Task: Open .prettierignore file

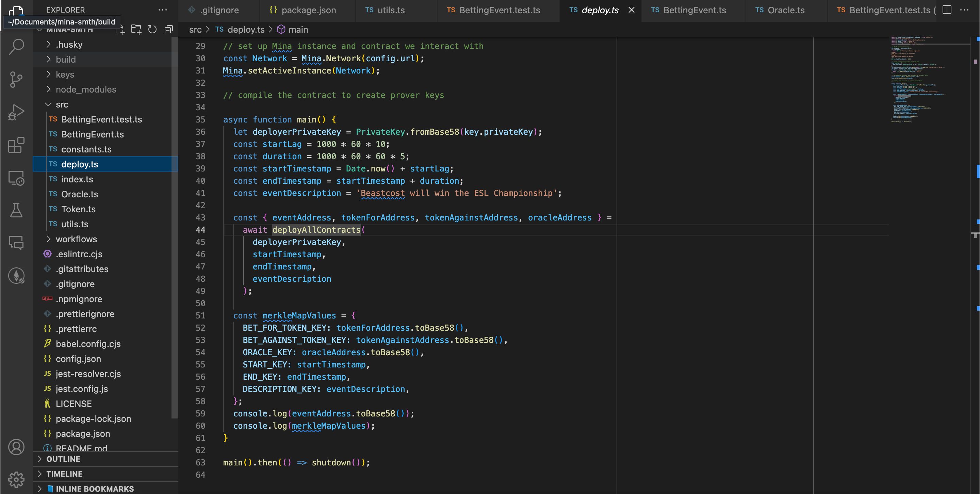Action: (x=106, y=314)
